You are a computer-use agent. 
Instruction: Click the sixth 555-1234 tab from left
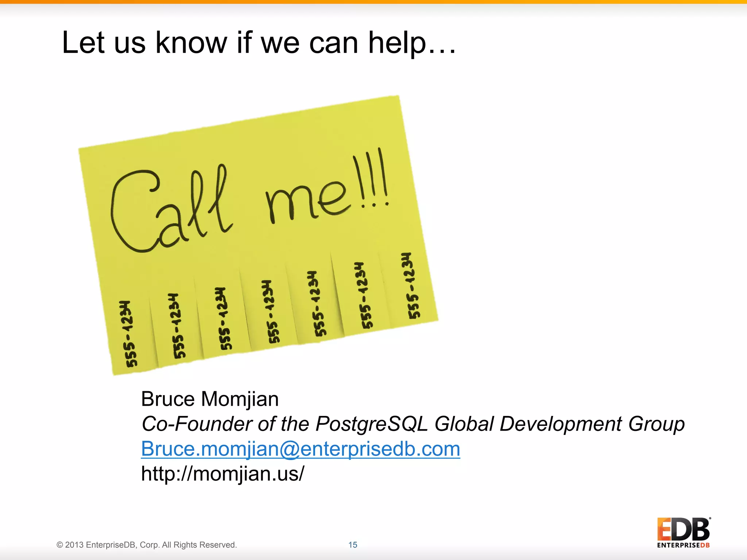coord(364,295)
